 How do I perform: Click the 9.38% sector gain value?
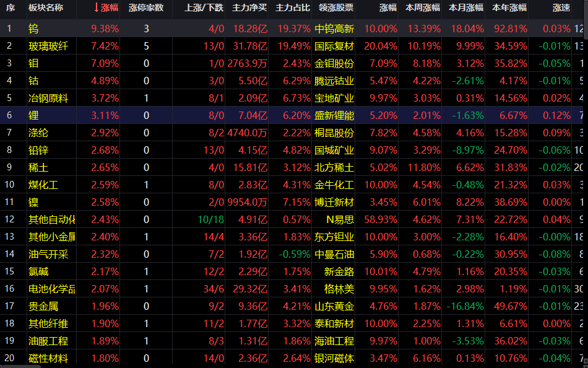click(x=105, y=28)
